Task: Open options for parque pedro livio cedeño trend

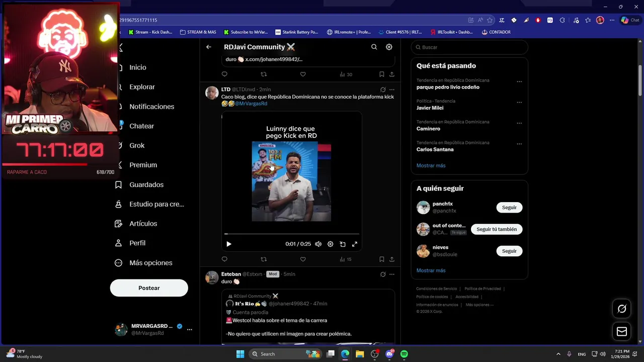Action: [519, 81]
